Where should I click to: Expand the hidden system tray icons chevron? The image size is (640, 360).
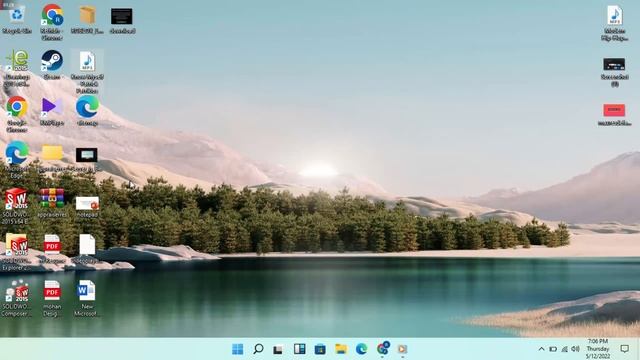pyautogui.click(x=541, y=349)
